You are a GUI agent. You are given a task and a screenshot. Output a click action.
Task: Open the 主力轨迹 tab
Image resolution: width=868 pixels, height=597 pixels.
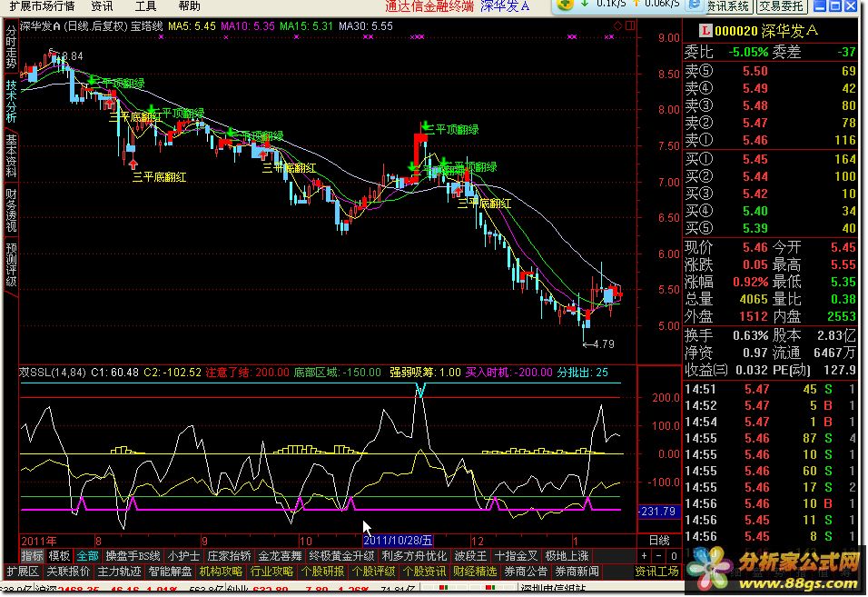coord(119,572)
